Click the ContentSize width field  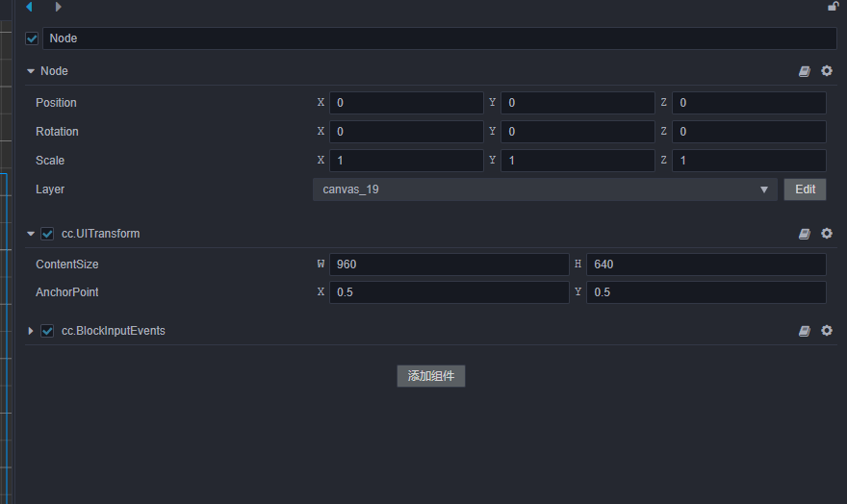point(449,265)
